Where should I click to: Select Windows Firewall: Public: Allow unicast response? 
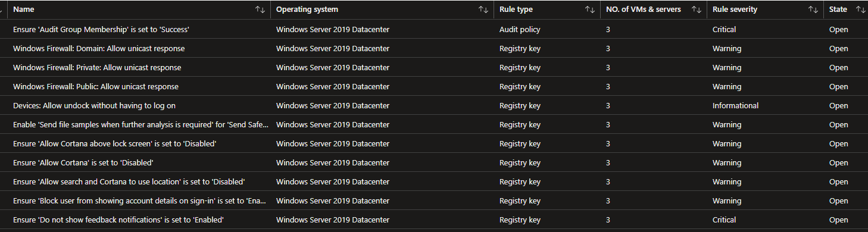click(96, 86)
